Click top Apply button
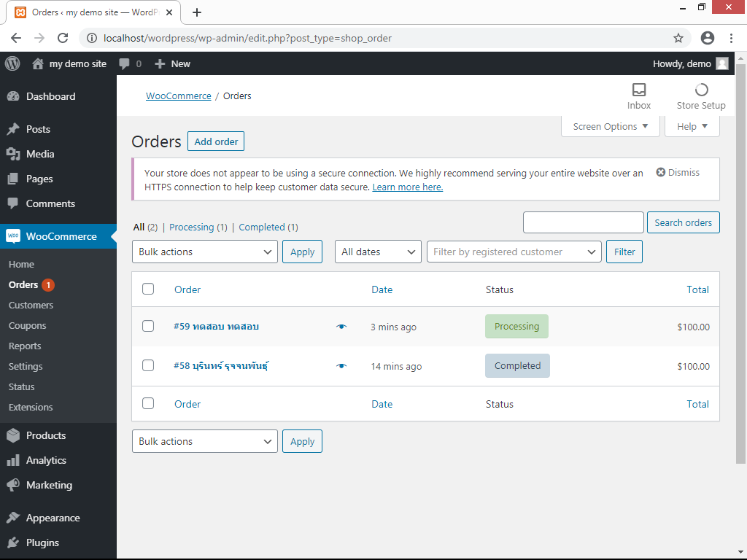This screenshot has height=560, width=747. pos(302,252)
